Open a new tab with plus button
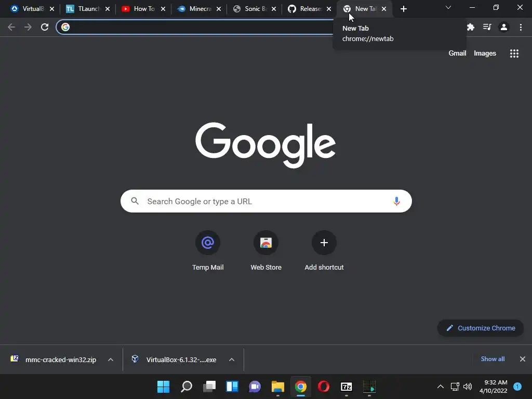The image size is (532, 399). [x=403, y=9]
